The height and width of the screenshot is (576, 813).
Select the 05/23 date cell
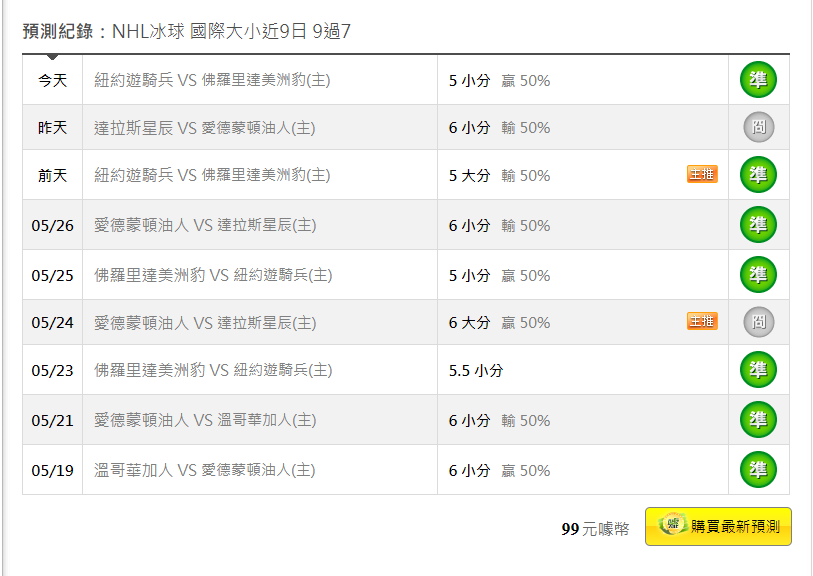point(52,370)
